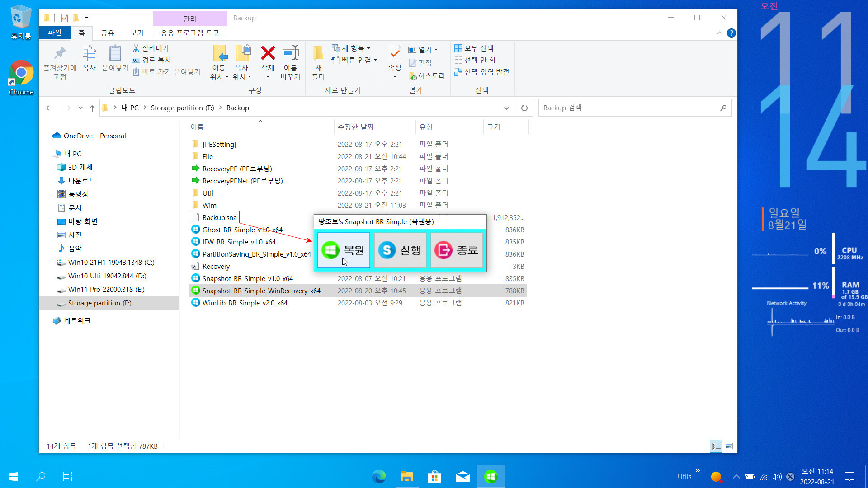Image resolution: width=868 pixels, height=488 pixels.
Task: Click the Windows Start button
Action: tap(14, 476)
